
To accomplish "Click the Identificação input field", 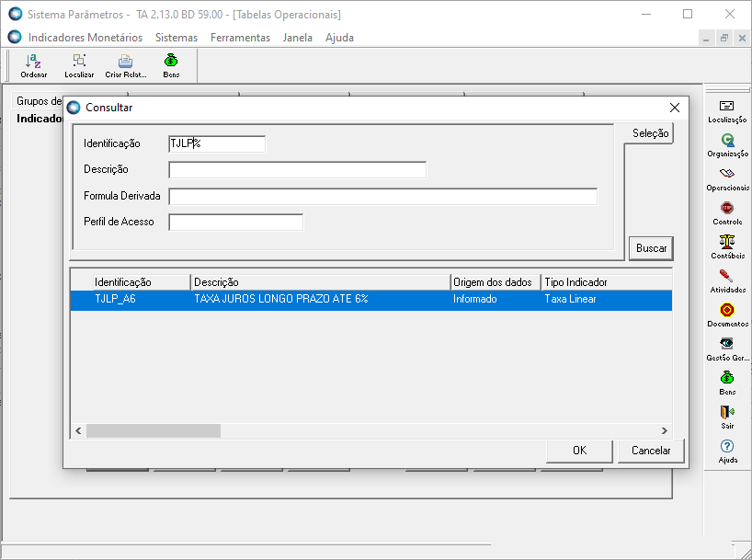I will pos(217,144).
